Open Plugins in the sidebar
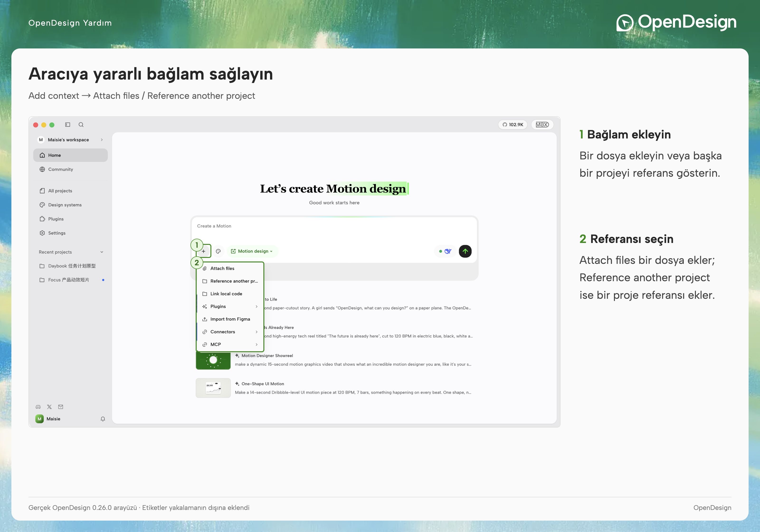The width and height of the screenshot is (760, 532). pos(71,219)
